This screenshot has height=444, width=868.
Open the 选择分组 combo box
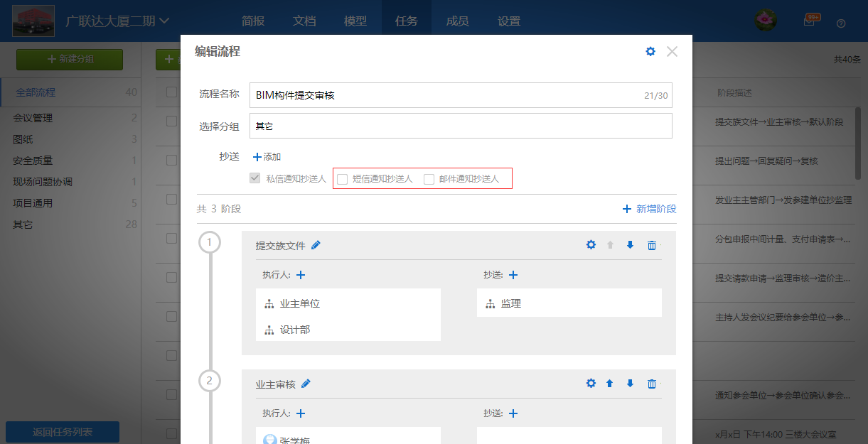pos(460,126)
